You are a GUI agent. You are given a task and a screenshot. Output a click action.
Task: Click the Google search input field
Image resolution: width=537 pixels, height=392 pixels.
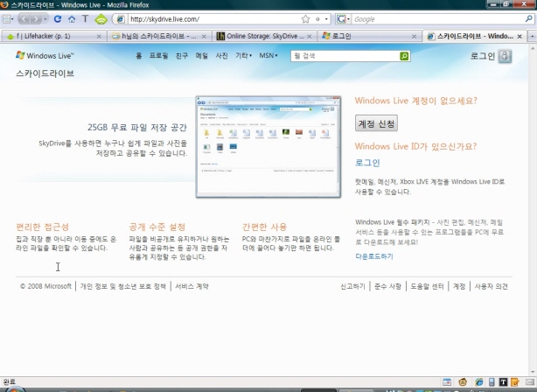(x=437, y=19)
